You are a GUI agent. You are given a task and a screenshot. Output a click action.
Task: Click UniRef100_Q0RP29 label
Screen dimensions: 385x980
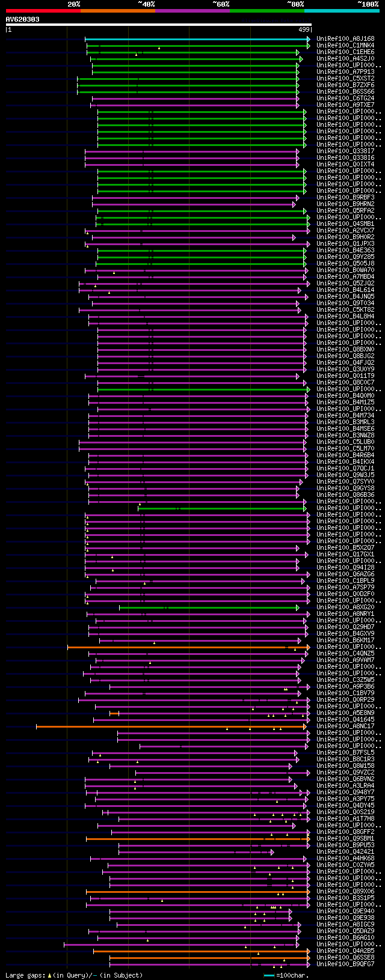345,699
